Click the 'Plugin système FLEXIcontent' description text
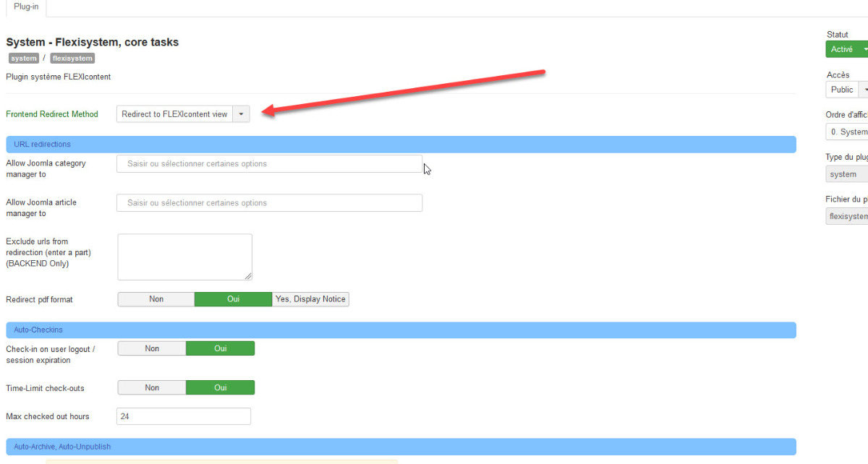This screenshot has width=868, height=464. coord(59,77)
